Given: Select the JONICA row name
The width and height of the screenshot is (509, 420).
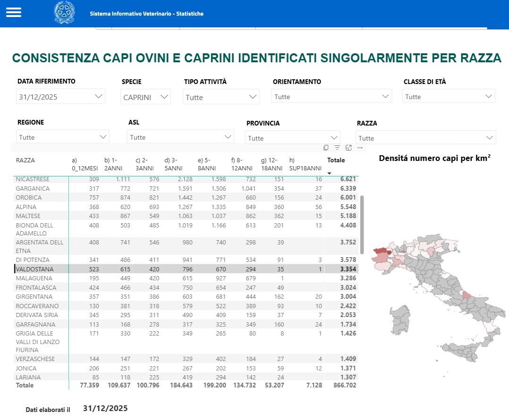Looking at the screenshot, I should [x=26, y=369].
